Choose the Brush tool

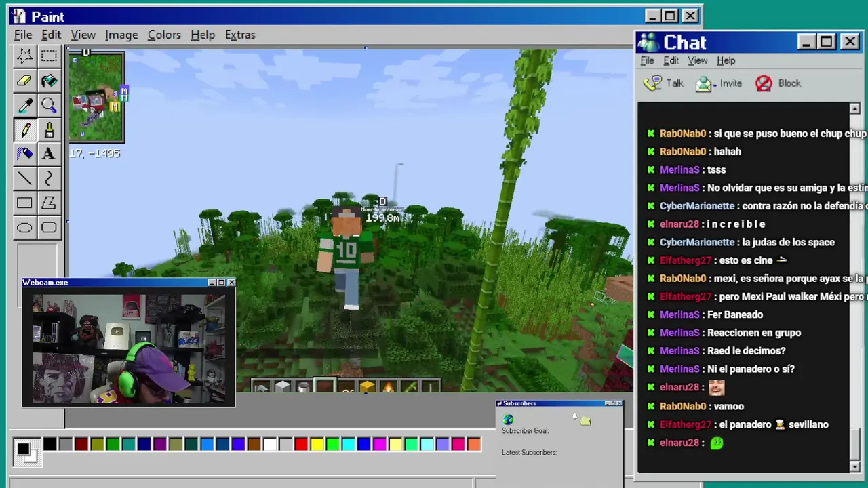pos(49,129)
